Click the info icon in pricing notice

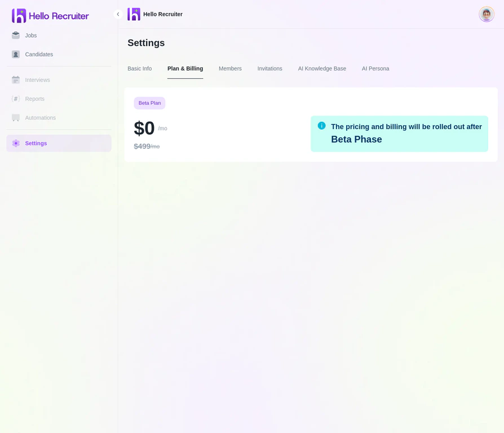coord(321,126)
